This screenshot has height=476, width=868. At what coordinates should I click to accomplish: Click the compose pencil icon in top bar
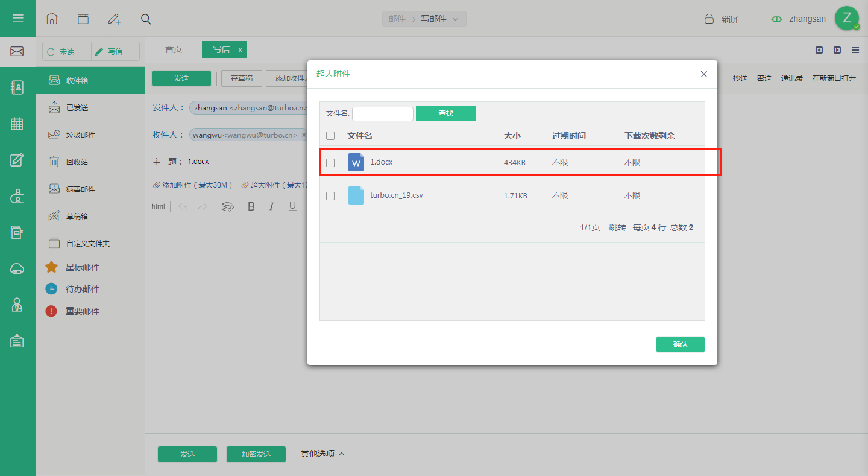[x=114, y=19]
